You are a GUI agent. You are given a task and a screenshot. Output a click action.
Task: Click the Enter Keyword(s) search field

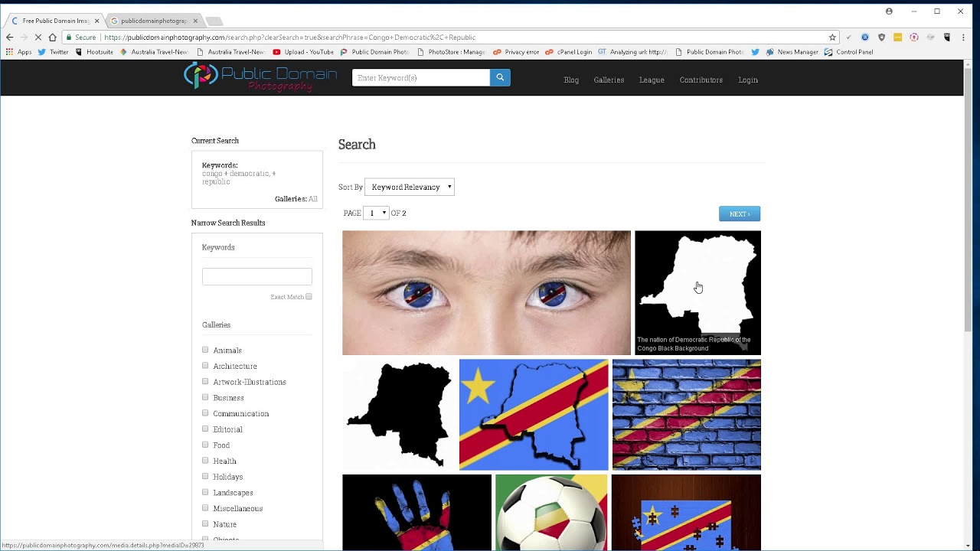[x=420, y=77]
